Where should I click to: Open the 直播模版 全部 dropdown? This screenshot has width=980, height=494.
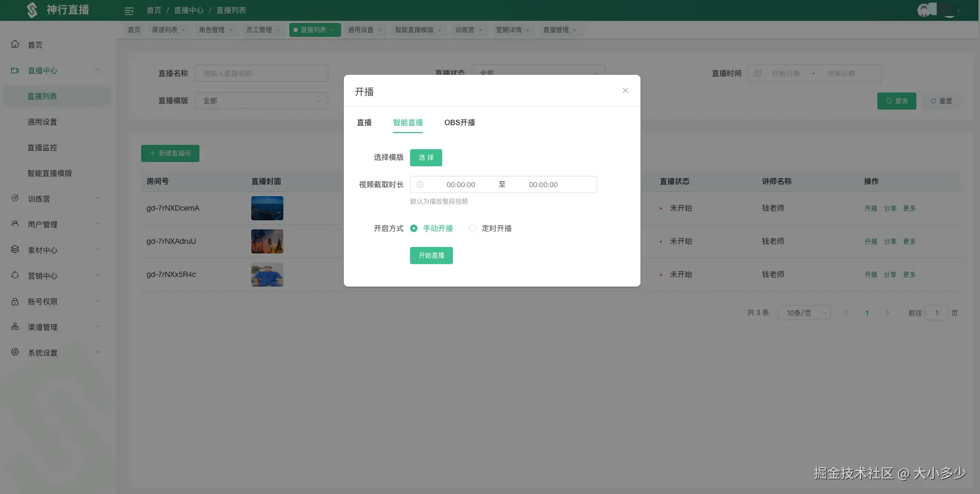(261, 101)
